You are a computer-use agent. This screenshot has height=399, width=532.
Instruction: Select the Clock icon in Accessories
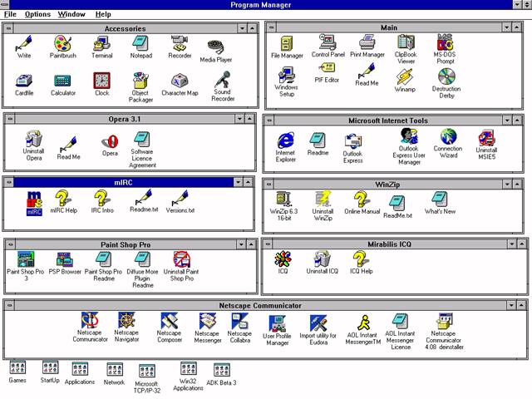coord(101,81)
